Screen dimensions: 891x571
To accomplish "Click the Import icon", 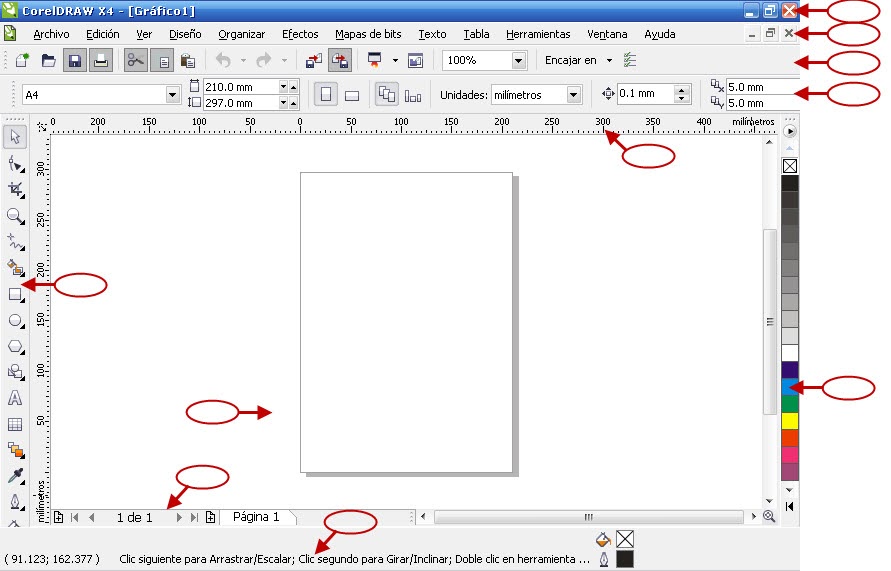I will (x=314, y=60).
